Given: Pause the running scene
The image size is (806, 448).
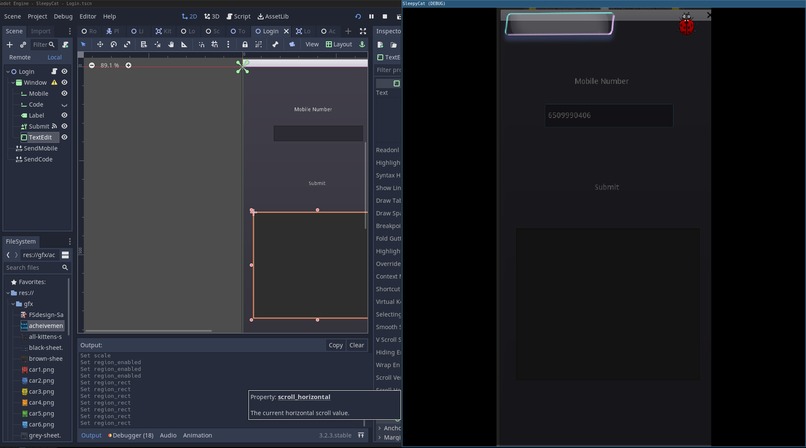Looking at the screenshot, I should [x=371, y=16].
